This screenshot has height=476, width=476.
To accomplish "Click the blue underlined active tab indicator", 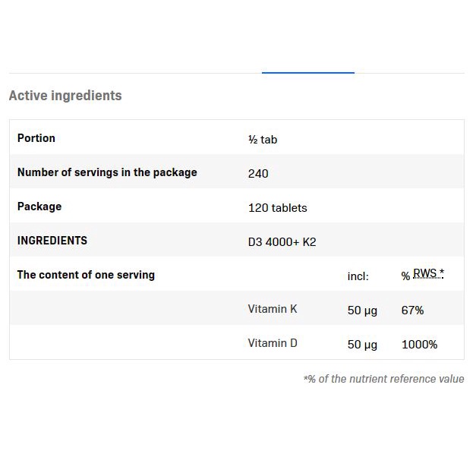I will pos(307,73).
